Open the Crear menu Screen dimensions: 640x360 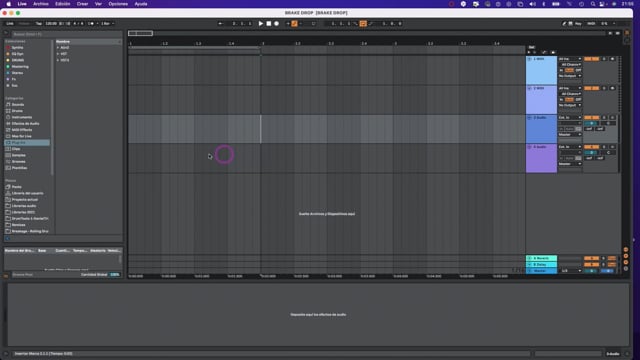pos(82,4)
